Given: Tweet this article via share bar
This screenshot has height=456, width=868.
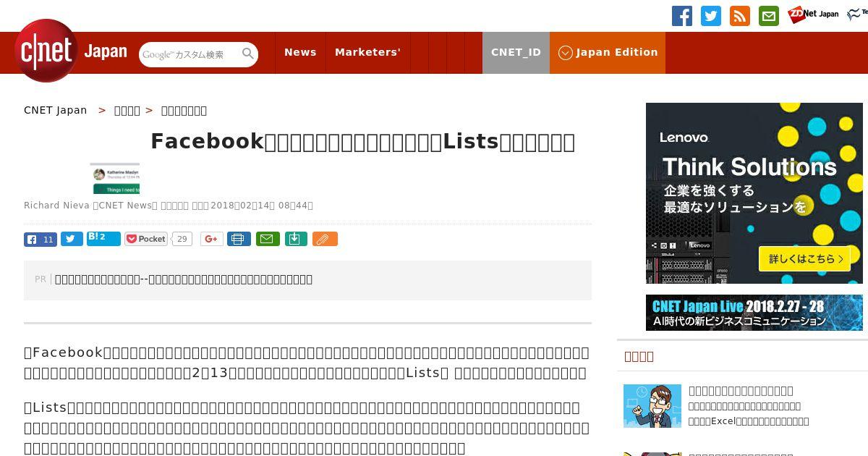Looking at the screenshot, I should coord(72,239).
